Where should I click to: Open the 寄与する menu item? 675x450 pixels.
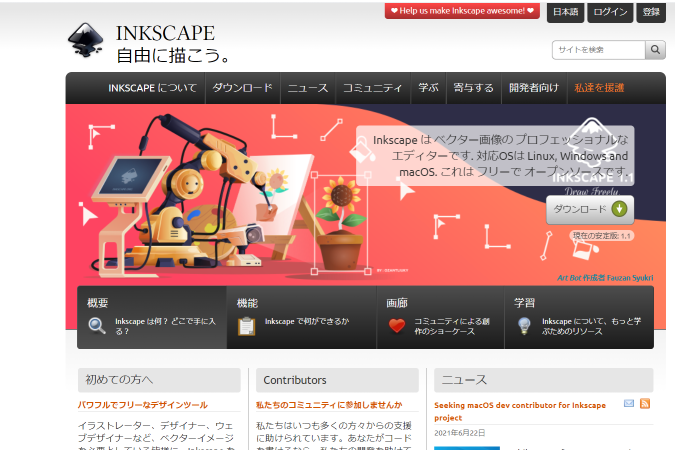pyautogui.click(x=474, y=88)
